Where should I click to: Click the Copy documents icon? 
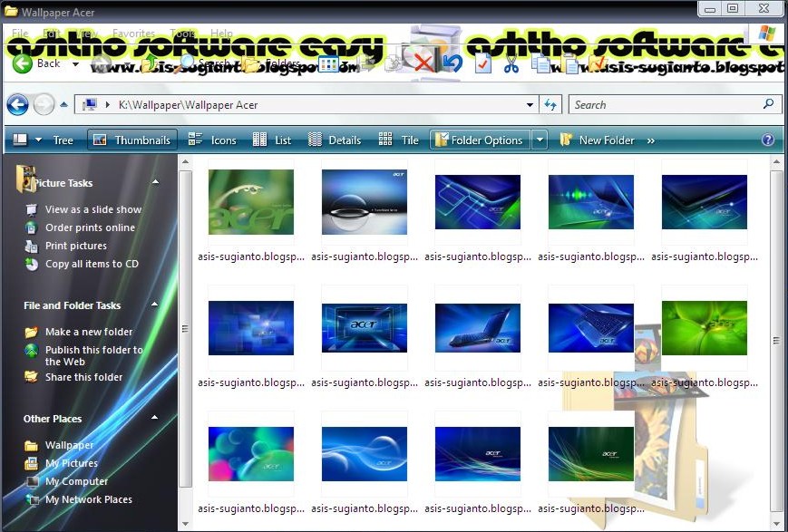coord(541,64)
